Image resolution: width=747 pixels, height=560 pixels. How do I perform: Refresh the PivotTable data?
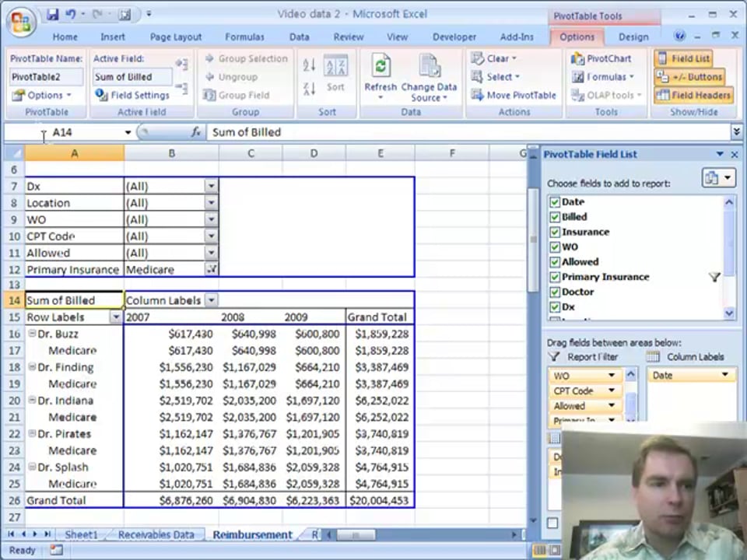[x=381, y=65]
